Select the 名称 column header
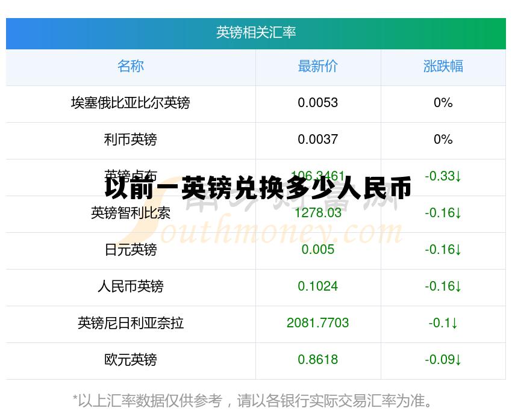Image resolution: width=512 pixels, height=420 pixels. pyautogui.click(x=131, y=67)
